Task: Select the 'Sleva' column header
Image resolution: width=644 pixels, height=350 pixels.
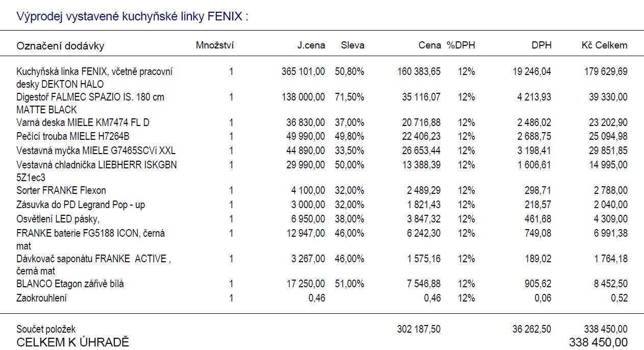Action: [x=353, y=45]
